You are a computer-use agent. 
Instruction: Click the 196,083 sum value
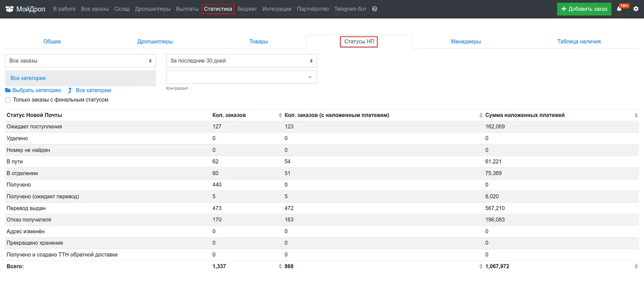tap(495, 220)
